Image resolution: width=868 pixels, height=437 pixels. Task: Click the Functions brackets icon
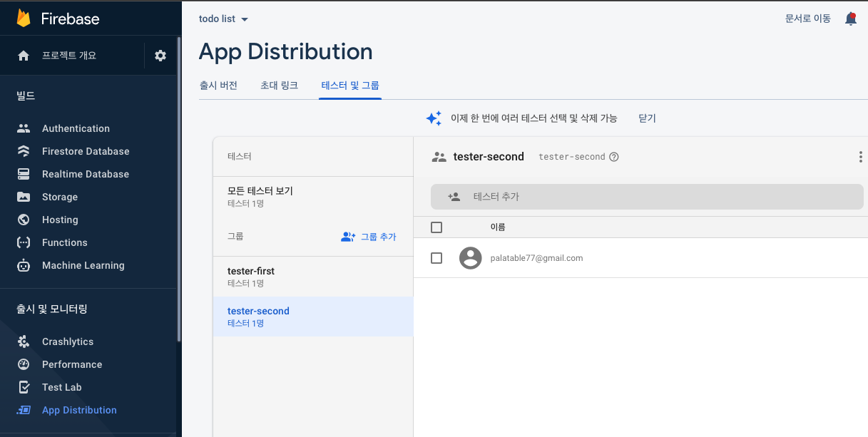pyautogui.click(x=24, y=242)
